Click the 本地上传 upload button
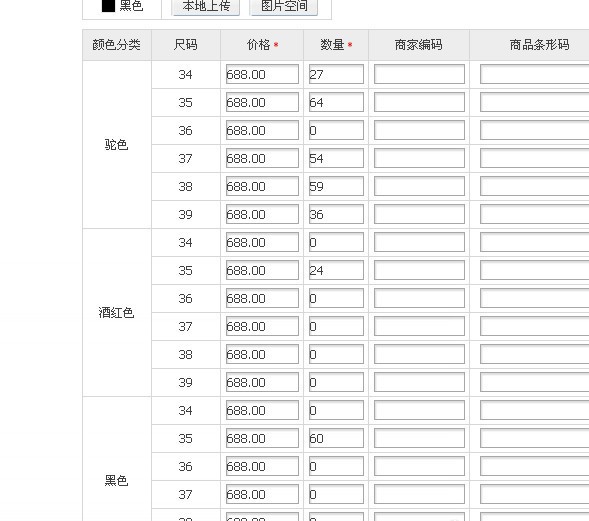Screen dimensions: 589x521 tap(206, 6)
